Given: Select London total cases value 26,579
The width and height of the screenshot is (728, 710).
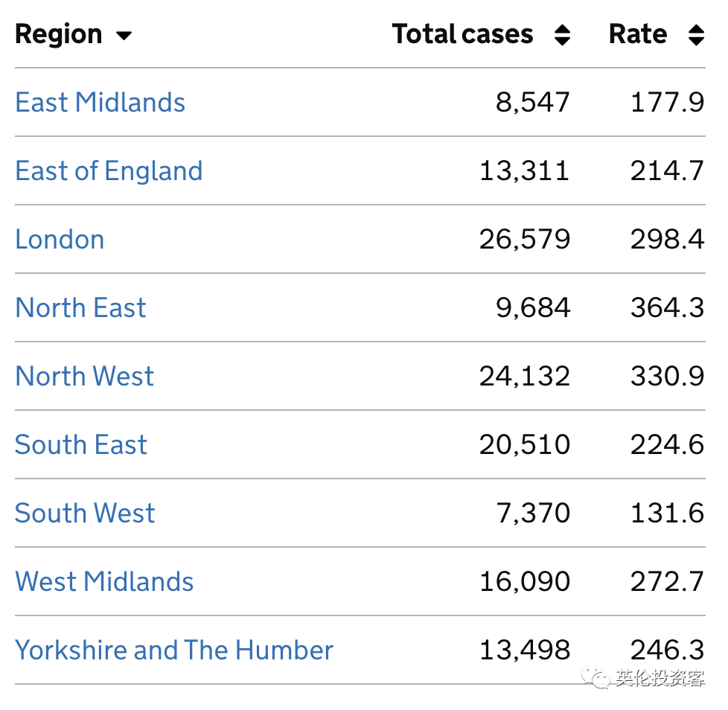Looking at the screenshot, I should [525, 240].
